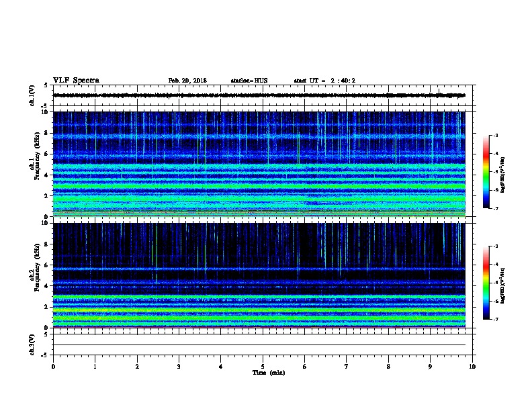Click the '-3' value on the ch.1 color bar
The image size is (532, 411).
click(495, 135)
